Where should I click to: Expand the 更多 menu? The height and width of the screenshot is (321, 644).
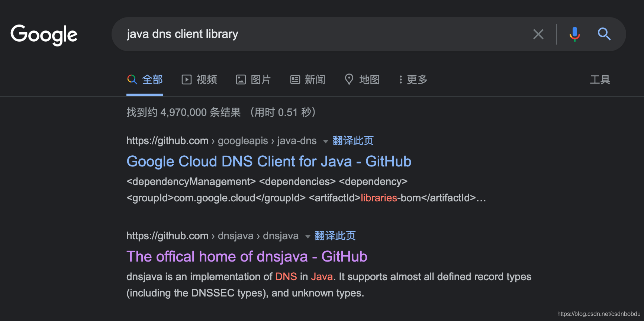point(413,80)
